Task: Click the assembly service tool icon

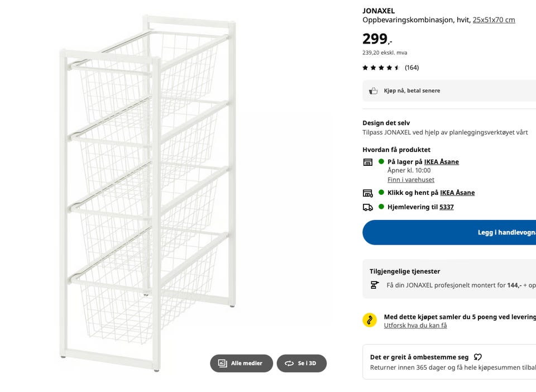Action: click(375, 285)
